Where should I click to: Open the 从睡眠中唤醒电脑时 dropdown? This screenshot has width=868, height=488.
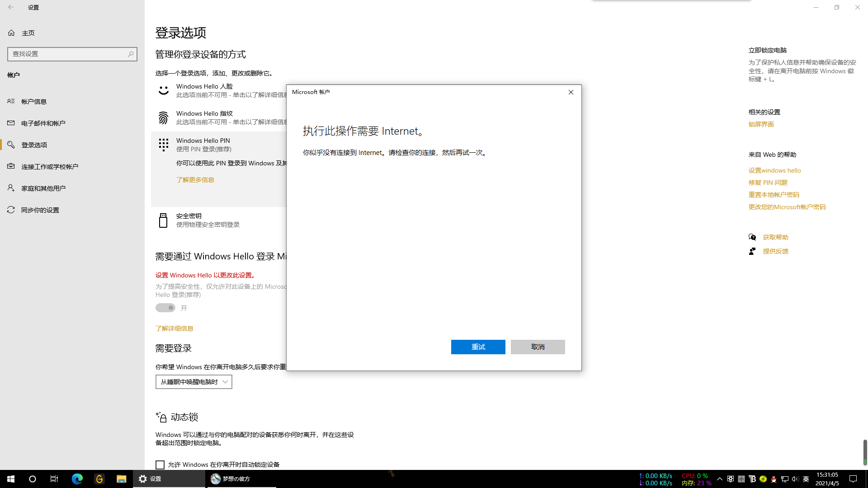click(x=193, y=382)
